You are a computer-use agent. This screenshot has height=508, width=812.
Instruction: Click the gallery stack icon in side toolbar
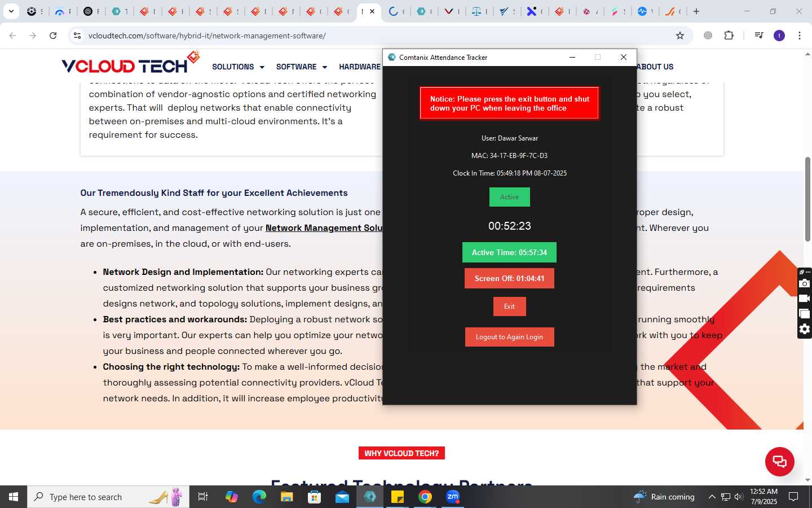point(805,314)
